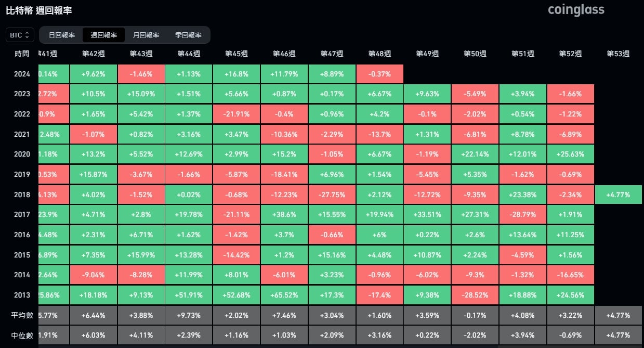Select the 週回報率 tab
This screenshot has height=348, width=644.
point(104,35)
